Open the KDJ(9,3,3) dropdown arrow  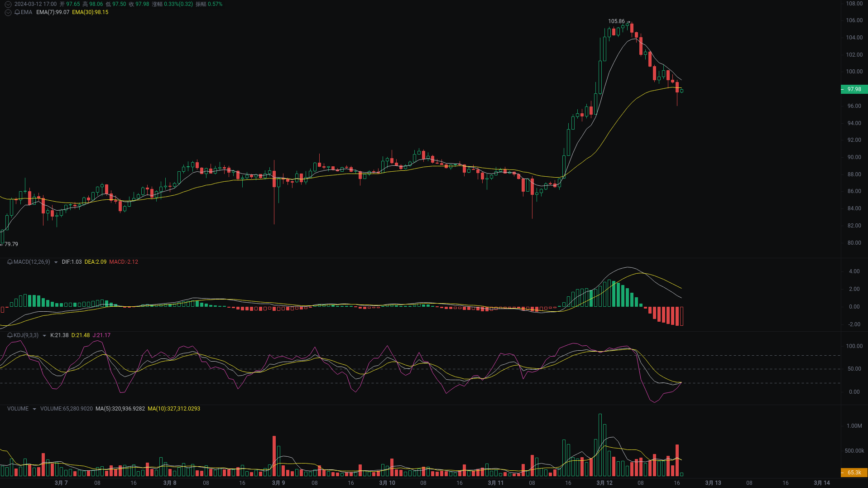click(43, 335)
